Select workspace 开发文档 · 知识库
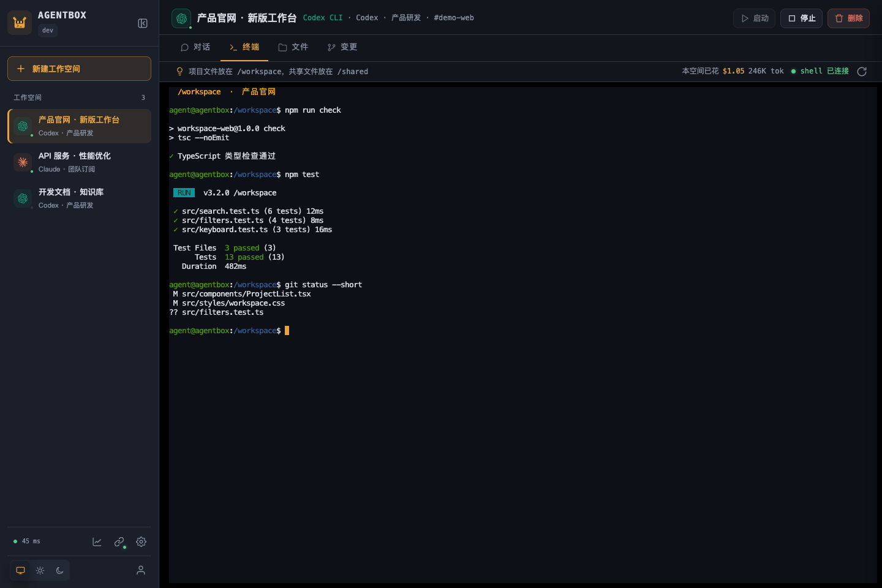882x588 pixels. tap(79, 198)
